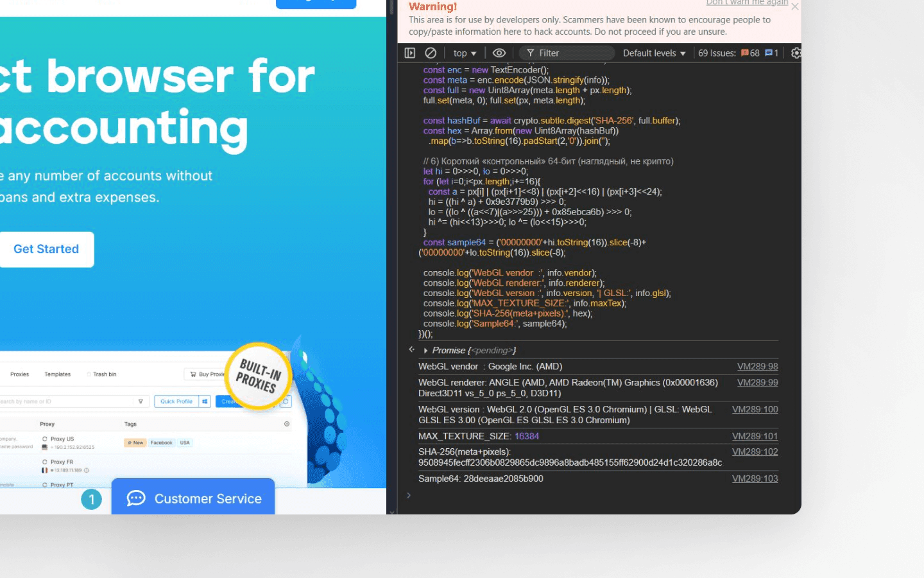
Task: Click the Proxy column header
Action: [x=47, y=425]
